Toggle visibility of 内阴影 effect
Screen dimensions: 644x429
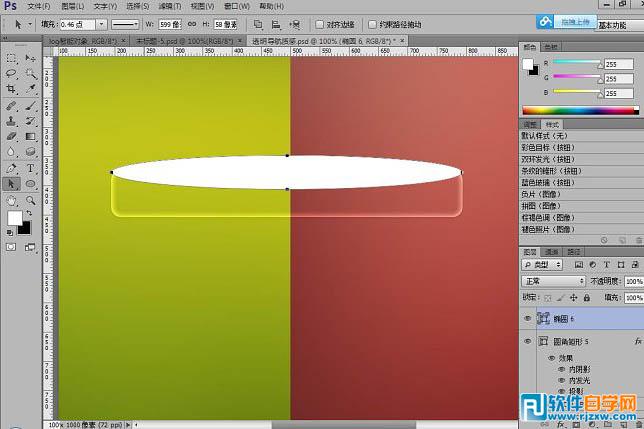click(561, 369)
